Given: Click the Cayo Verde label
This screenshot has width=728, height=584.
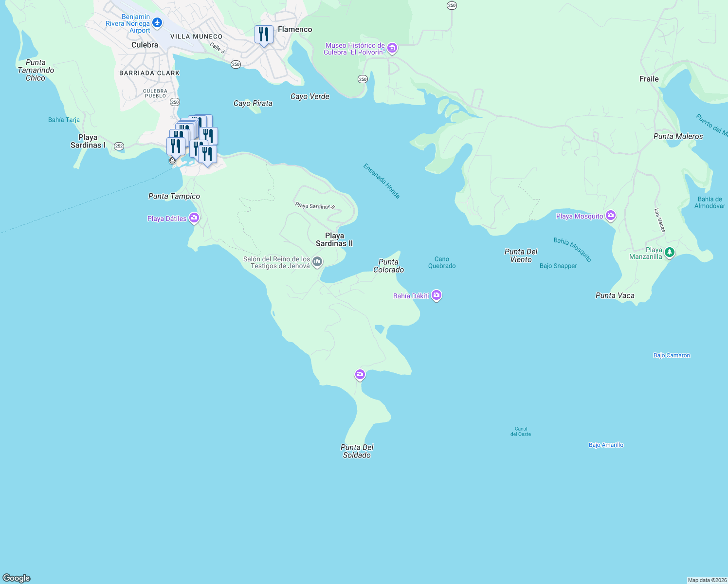Looking at the screenshot, I should coord(310,96).
